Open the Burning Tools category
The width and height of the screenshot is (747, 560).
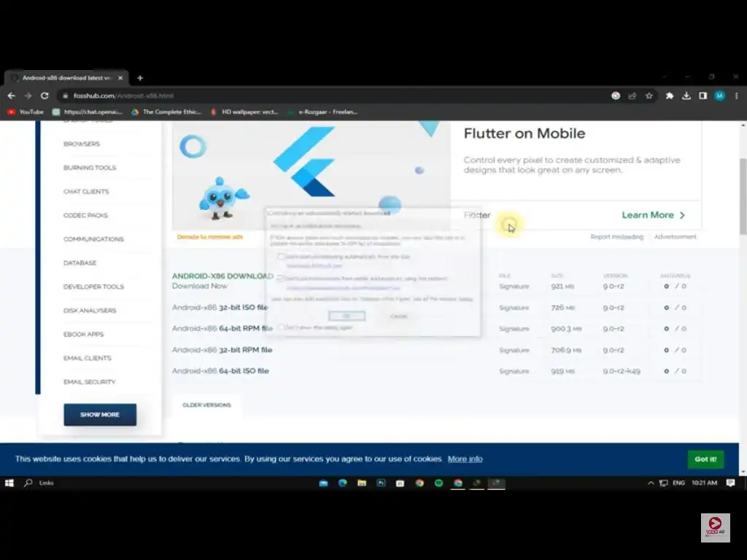[90, 168]
